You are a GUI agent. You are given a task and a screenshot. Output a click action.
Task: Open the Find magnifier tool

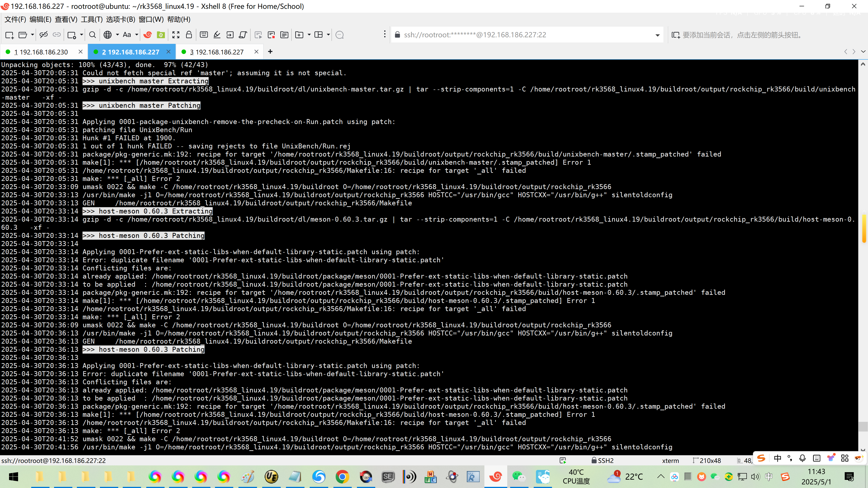click(92, 35)
